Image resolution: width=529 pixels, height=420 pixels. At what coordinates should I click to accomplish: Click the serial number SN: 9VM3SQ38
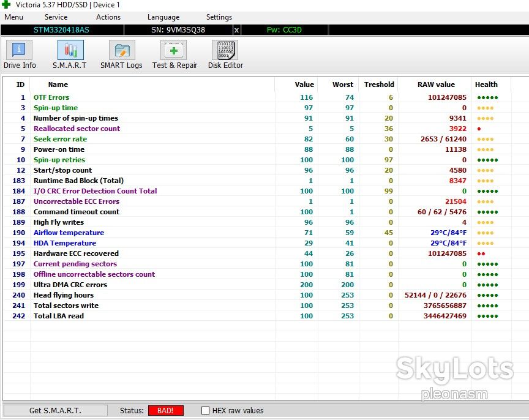[178, 29]
